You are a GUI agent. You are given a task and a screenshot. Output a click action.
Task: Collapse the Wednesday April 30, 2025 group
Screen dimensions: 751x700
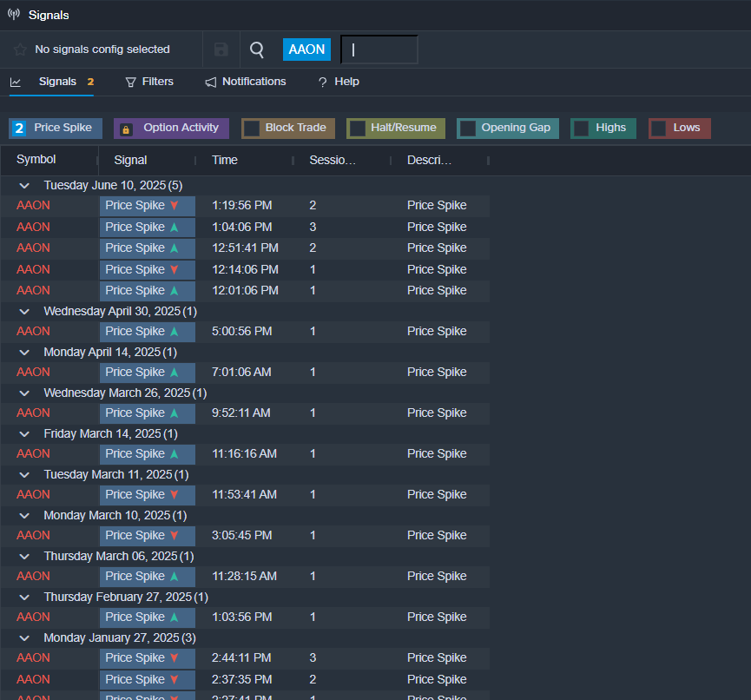coord(24,312)
